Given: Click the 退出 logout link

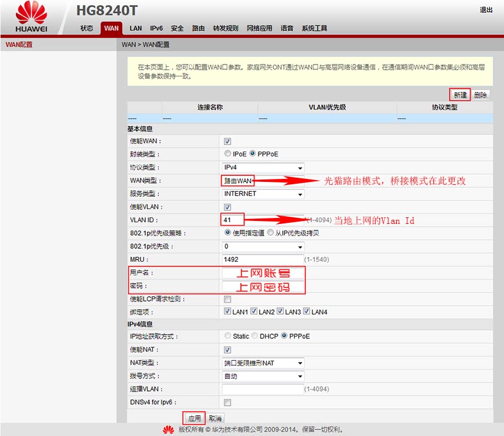Looking at the screenshot, I should pyautogui.click(x=486, y=10).
